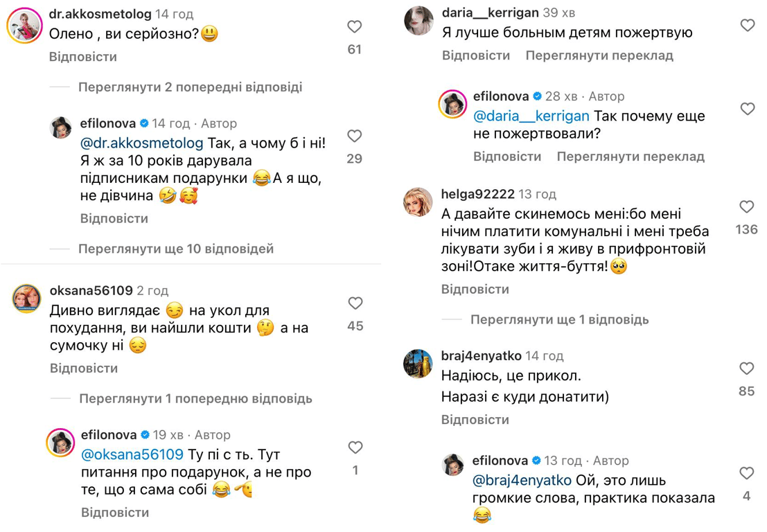Like helga92222's comment using the heart icon
This screenshot has height=532, width=767.
tap(747, 206)
